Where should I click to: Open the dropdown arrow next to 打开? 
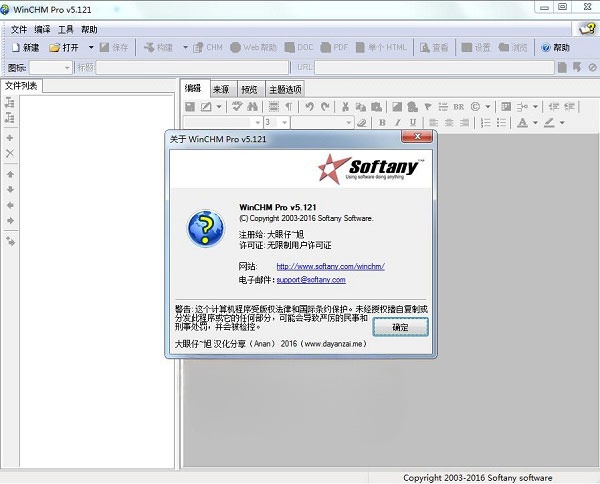click(90, 47)
